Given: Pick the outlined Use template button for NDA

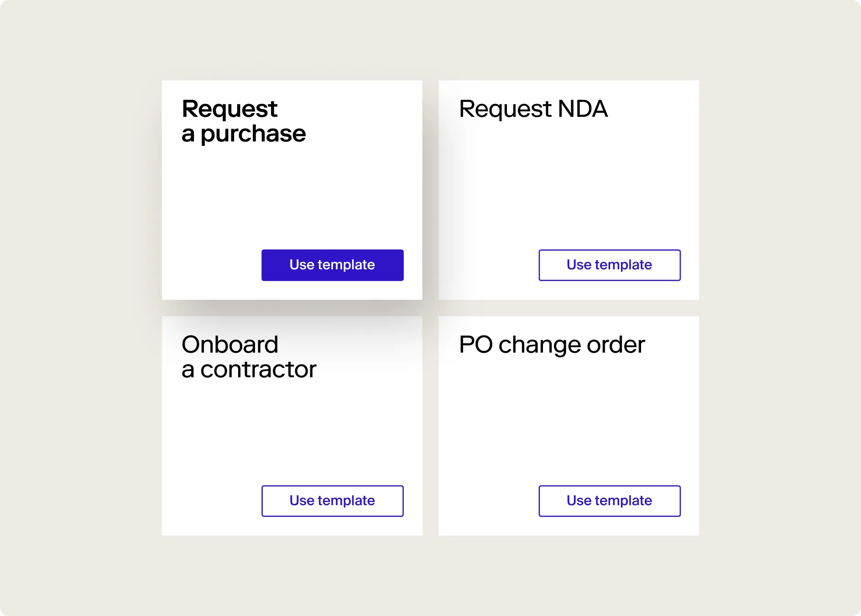Looking at the screenshot, I should click(x=609, y=265).
